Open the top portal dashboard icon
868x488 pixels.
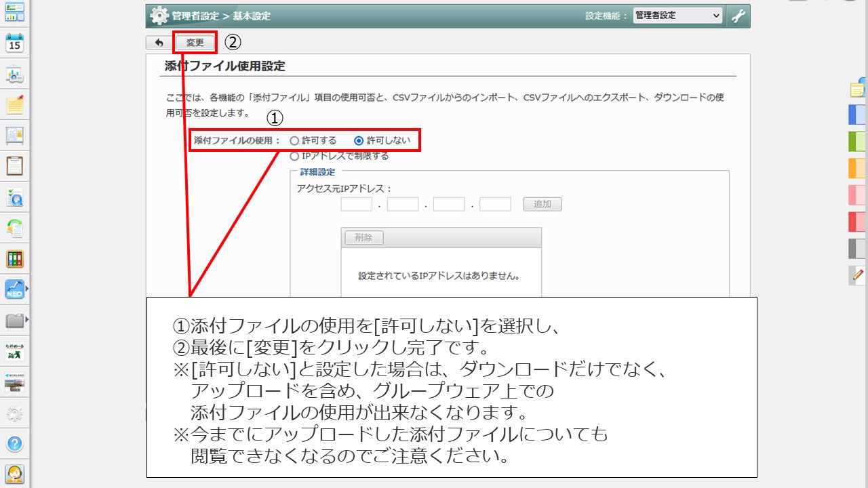click(15, 12)
